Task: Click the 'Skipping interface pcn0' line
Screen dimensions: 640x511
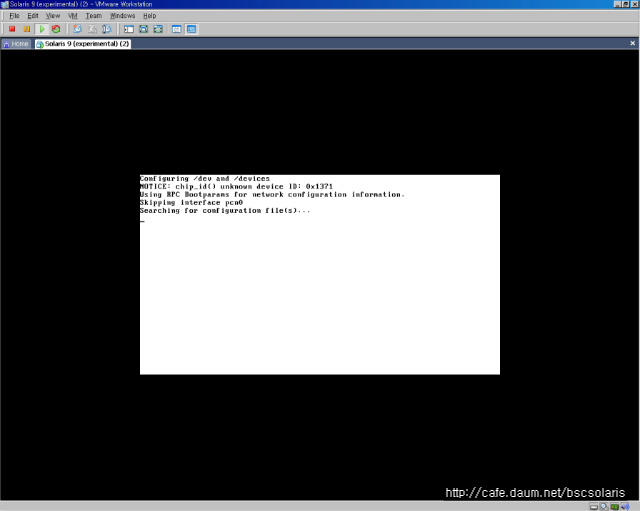Action: point(191,203)
